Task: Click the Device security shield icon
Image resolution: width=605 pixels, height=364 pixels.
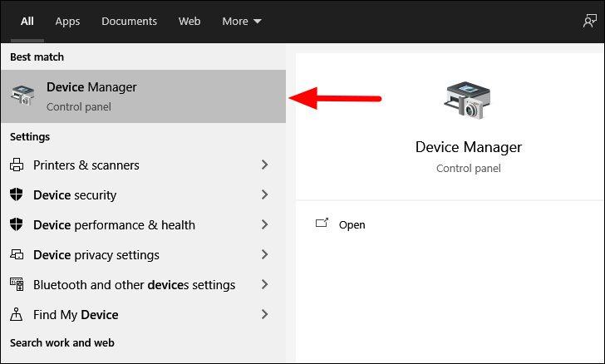Action: [17, 194]
